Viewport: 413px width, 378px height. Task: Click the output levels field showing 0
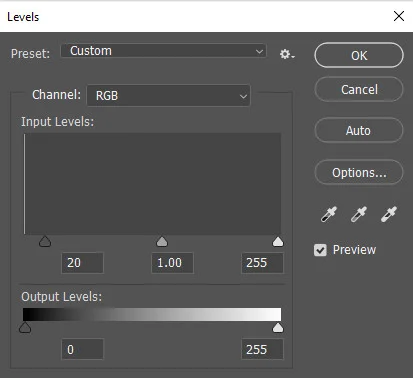[x=82, y=349]
